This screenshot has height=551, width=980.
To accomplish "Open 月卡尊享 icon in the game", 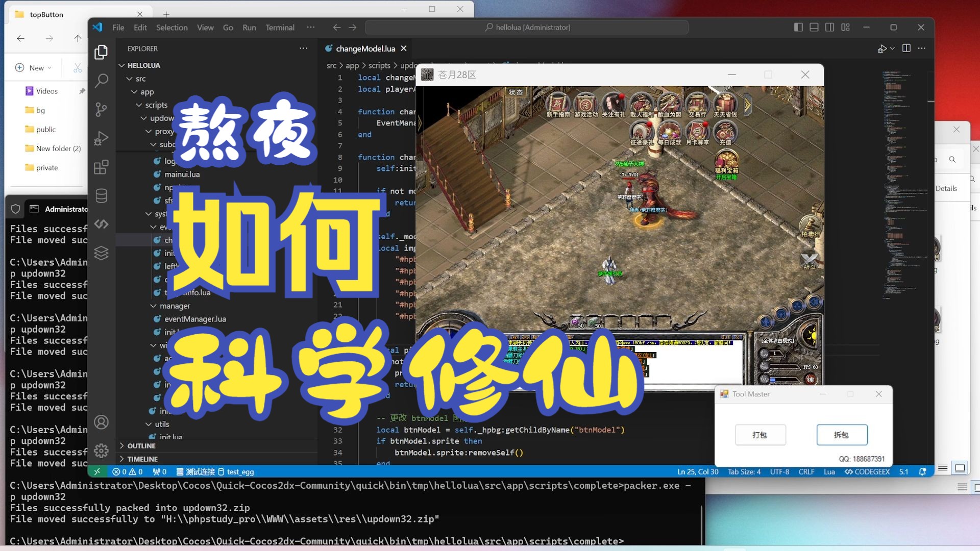I will coord(697,134).
